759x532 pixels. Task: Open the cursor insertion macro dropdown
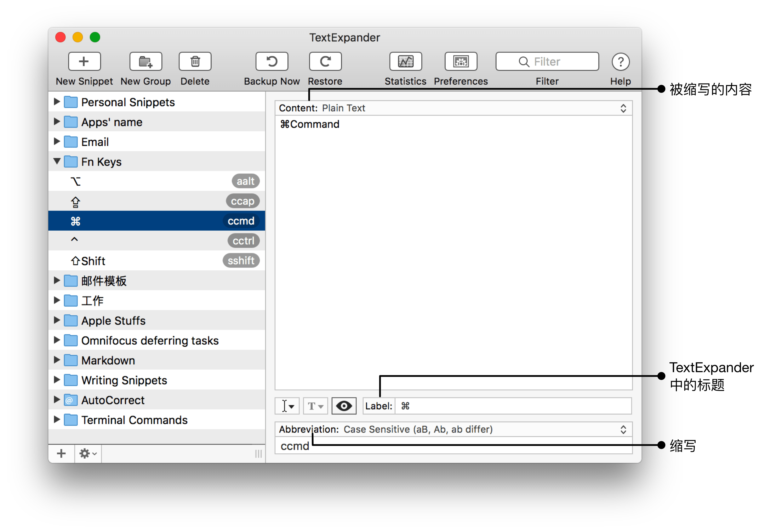coord(287,406)
